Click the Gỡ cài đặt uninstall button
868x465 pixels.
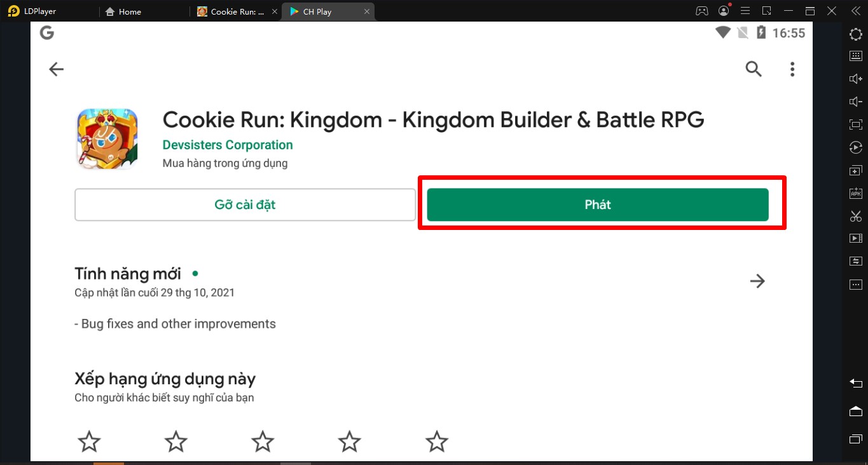[x=245, y=205]
